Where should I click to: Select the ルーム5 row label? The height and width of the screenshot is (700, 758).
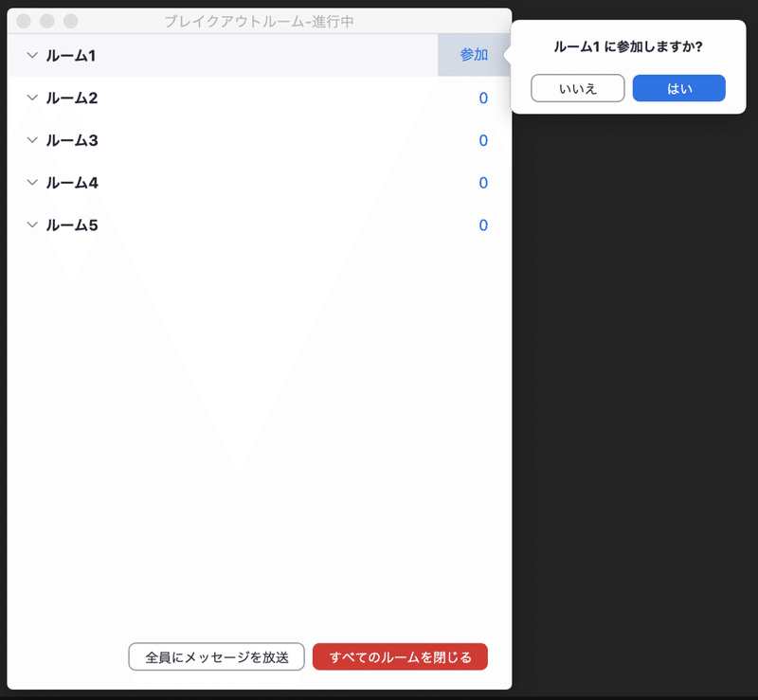(72, 224)
